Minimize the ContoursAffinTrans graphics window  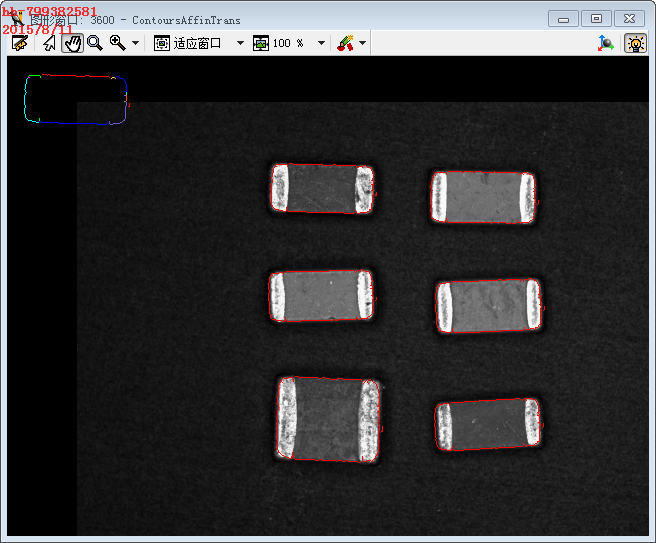point(563,19)
